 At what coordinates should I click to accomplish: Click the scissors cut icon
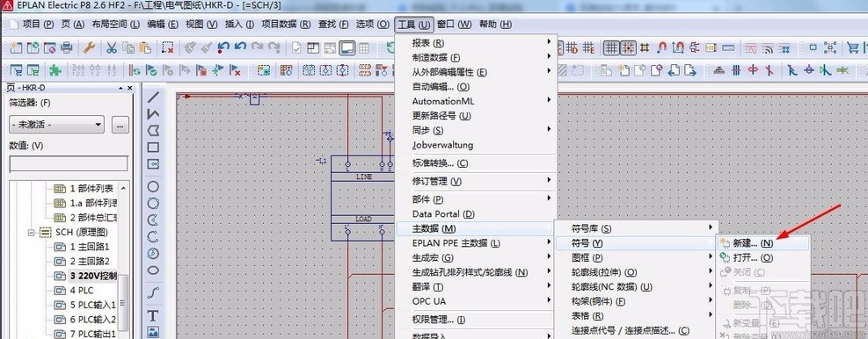point(112,48)
